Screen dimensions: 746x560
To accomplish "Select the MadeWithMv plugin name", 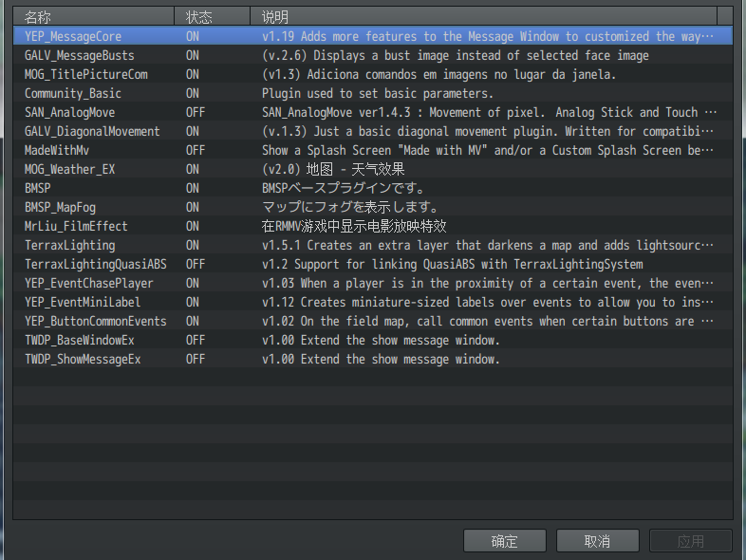I will click(57, 150).
